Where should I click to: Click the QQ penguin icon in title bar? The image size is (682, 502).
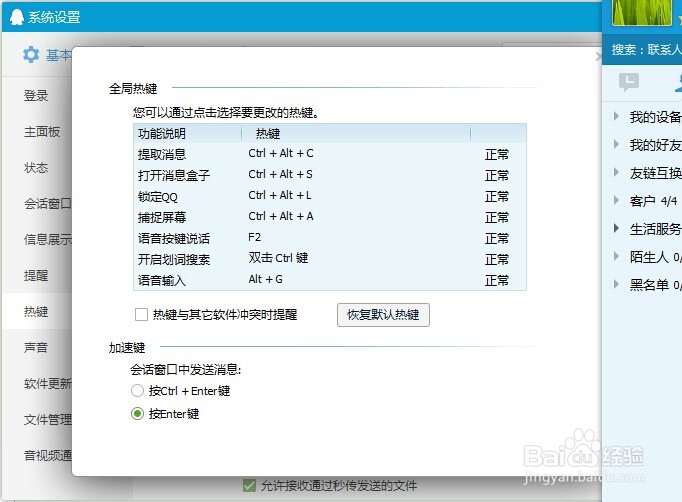[17, 17]
